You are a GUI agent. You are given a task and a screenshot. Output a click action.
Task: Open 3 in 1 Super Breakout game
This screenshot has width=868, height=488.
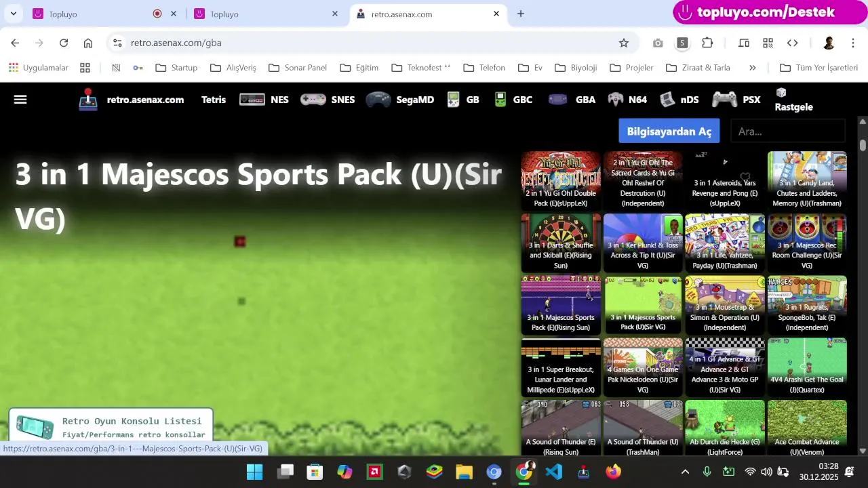coord(561,367)
